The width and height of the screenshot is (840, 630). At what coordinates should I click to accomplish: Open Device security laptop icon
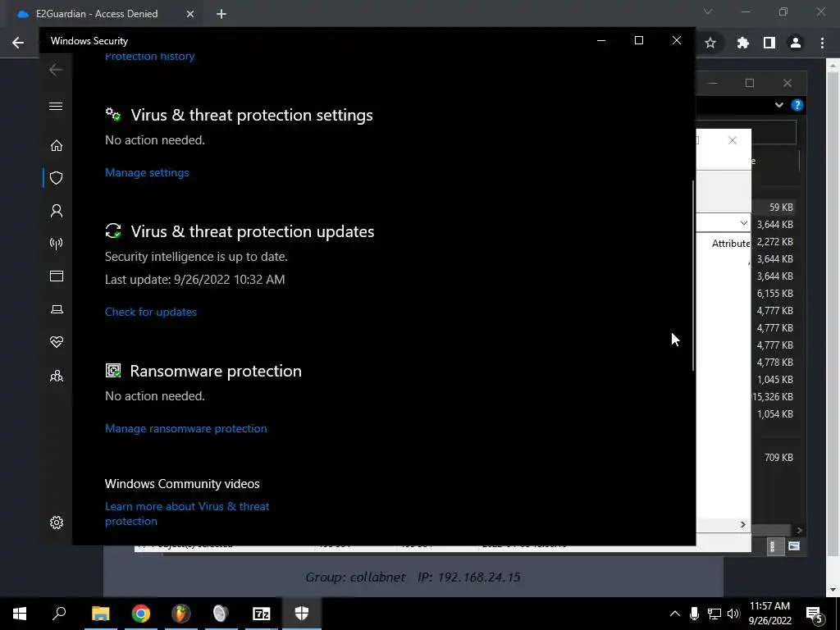coord(57,309)
